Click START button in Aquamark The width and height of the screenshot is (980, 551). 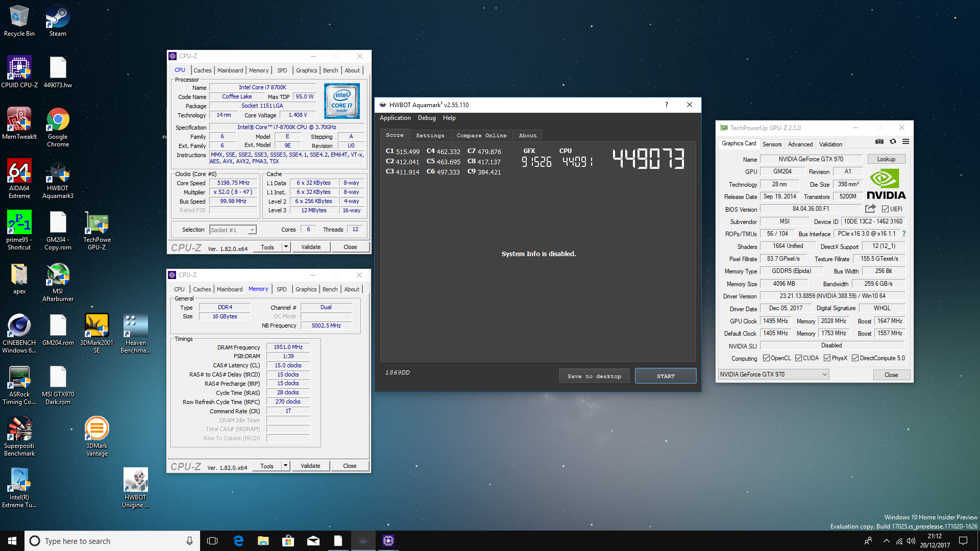pyautogui.click(x=666, y=376)
